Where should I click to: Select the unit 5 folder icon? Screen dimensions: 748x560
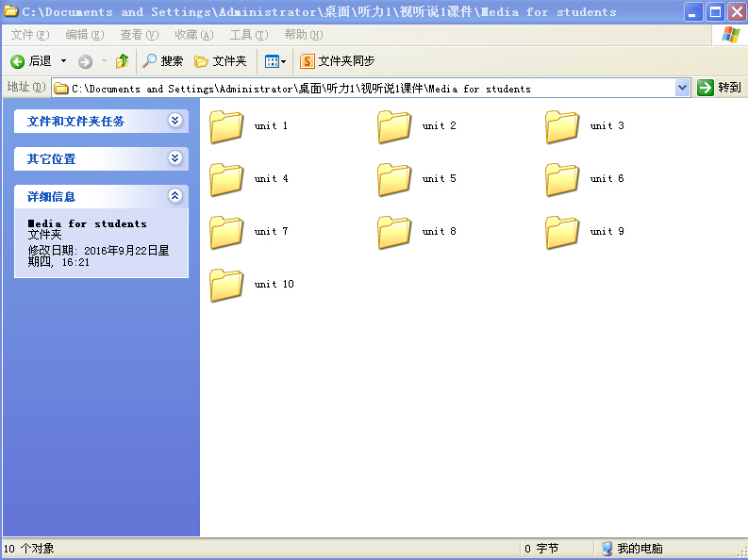(x=394, y=179)
